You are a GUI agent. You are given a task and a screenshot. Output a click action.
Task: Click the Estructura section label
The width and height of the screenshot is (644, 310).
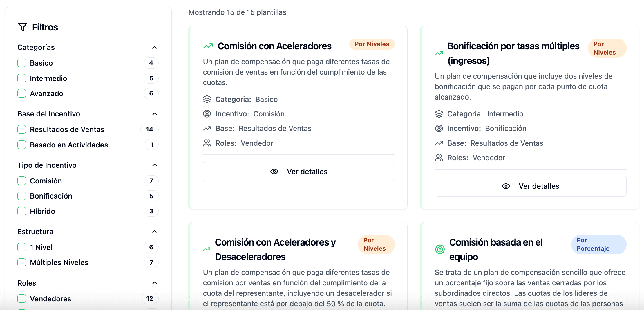pyautogui.click(x=35, y=232)
